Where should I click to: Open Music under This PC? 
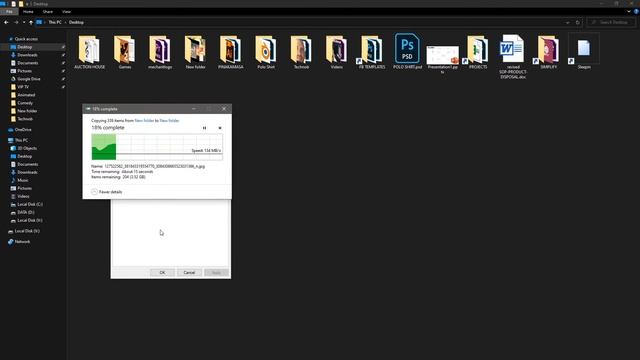(x=23, y=180)
